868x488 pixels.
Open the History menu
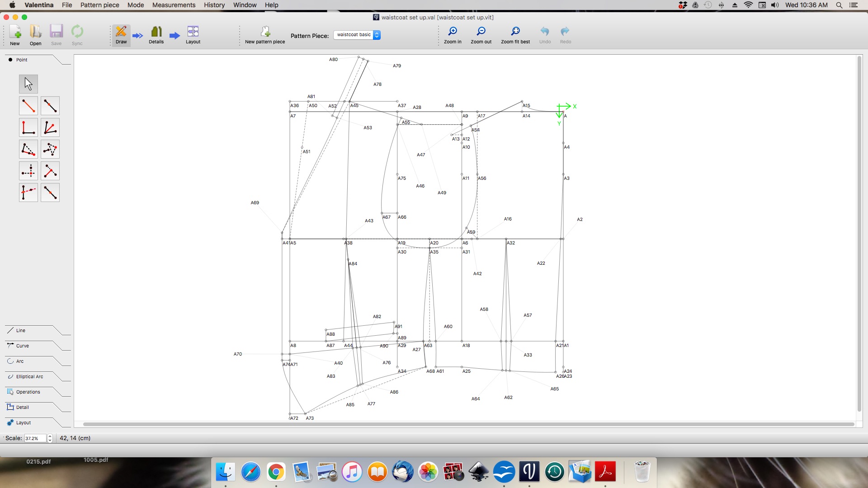pos(214,5)
